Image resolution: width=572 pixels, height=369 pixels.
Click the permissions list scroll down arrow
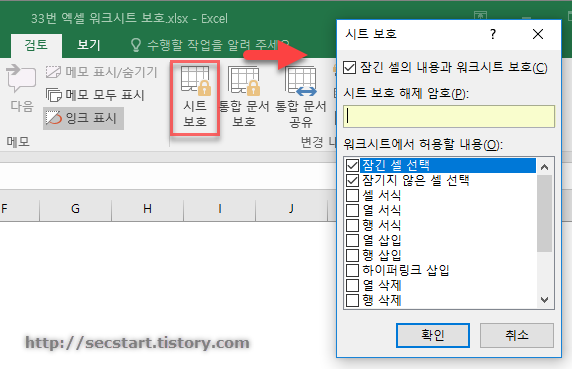point(545,300)
